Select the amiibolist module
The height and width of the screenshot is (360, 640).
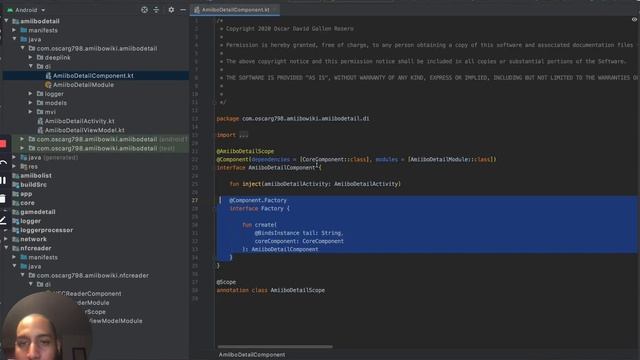point(36,175)
